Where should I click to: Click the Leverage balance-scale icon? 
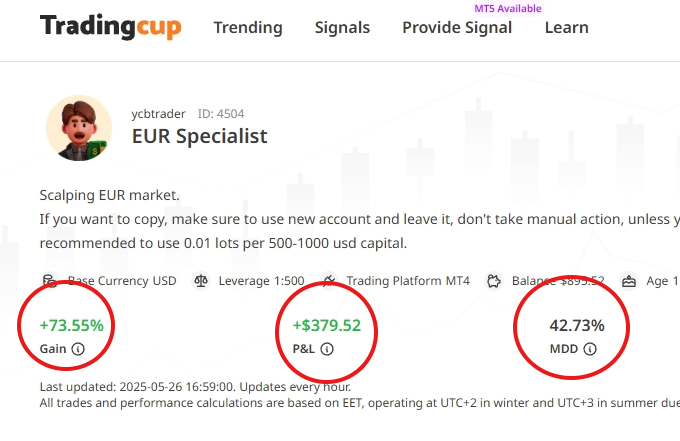coord(201,281)
